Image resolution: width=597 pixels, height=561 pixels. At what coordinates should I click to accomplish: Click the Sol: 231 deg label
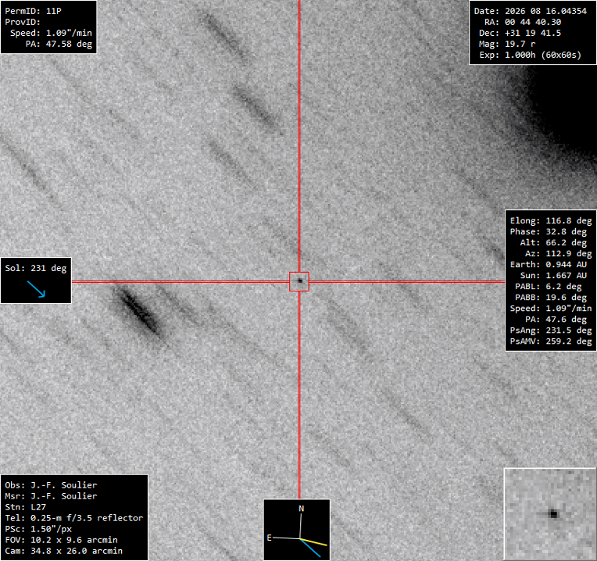[x=36, y=268]
